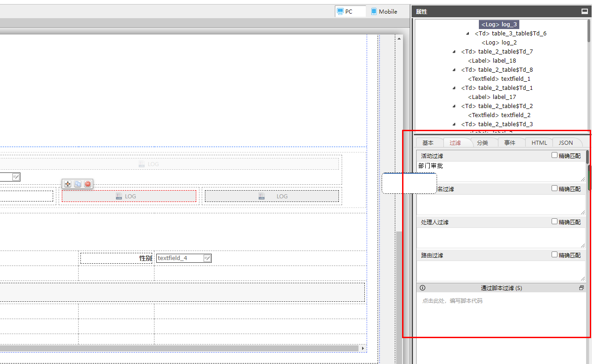The height and width of the screenshot is (364, 592).
Task: Collapse the table_2_table$Td_2 tree node arrow
Action: 454,106
